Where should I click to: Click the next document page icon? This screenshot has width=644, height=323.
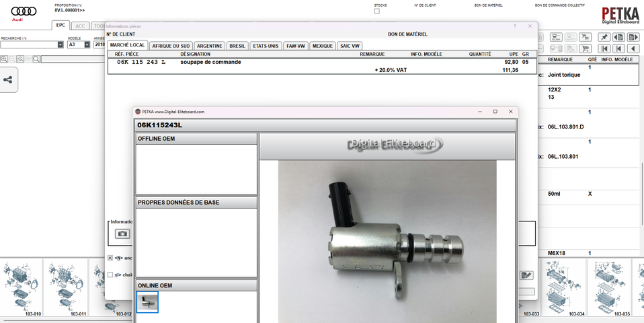coord(633,37)
